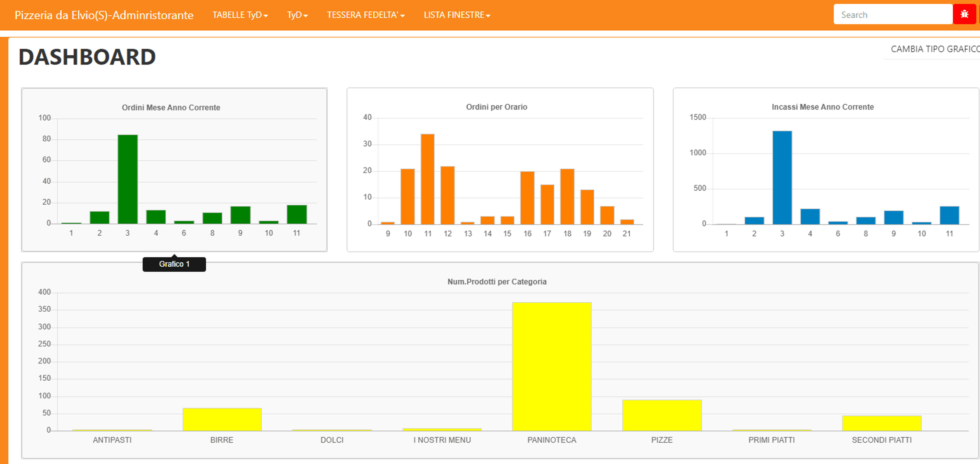Screen dimensions: 980x464
Task: Select the Ordini per Orario chart panel title
Action: pos(496,107)
